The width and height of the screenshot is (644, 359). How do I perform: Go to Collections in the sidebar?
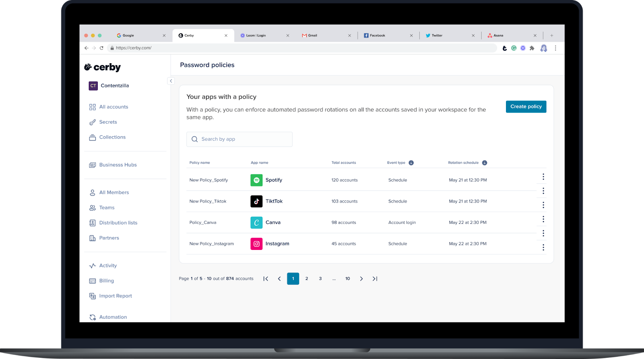pos(107,137)
